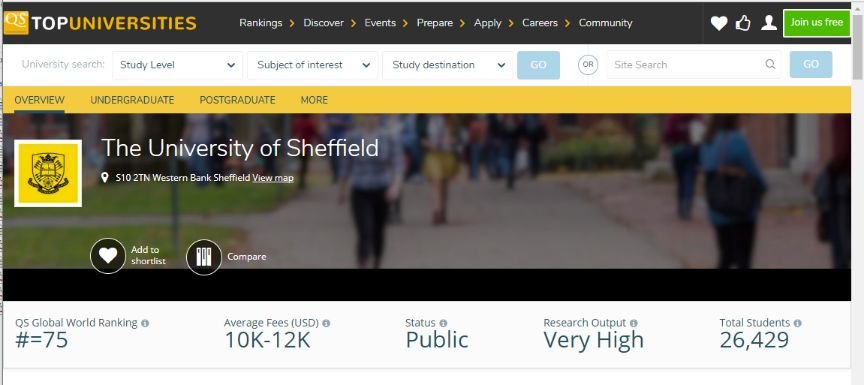Click info icon beside QS Global World Ranking
Screen dimensions: 864x385
(x=145, y=323)
